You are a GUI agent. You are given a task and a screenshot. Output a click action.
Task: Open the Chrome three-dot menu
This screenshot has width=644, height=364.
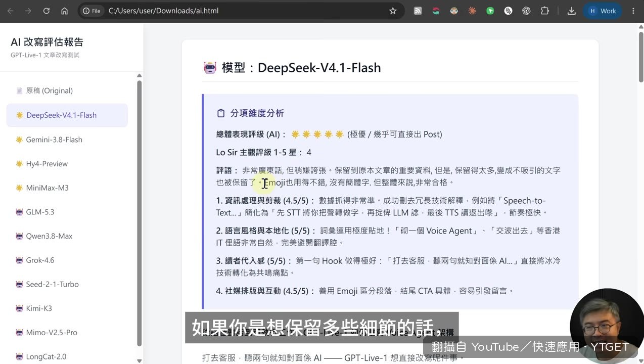(633, 11)
